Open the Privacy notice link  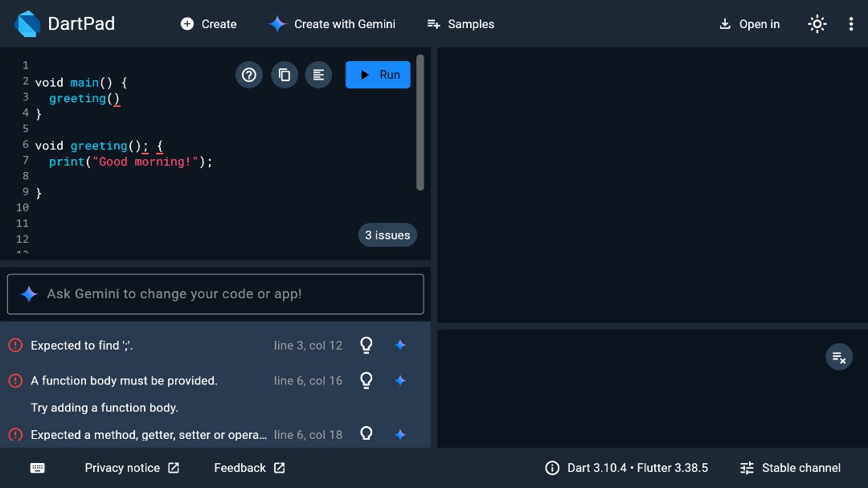coord(132,468)
